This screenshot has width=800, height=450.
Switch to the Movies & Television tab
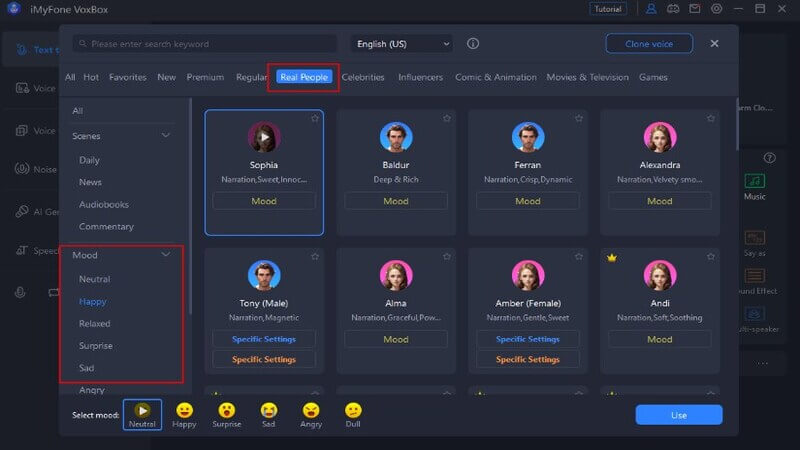click(x=587, y=77)
